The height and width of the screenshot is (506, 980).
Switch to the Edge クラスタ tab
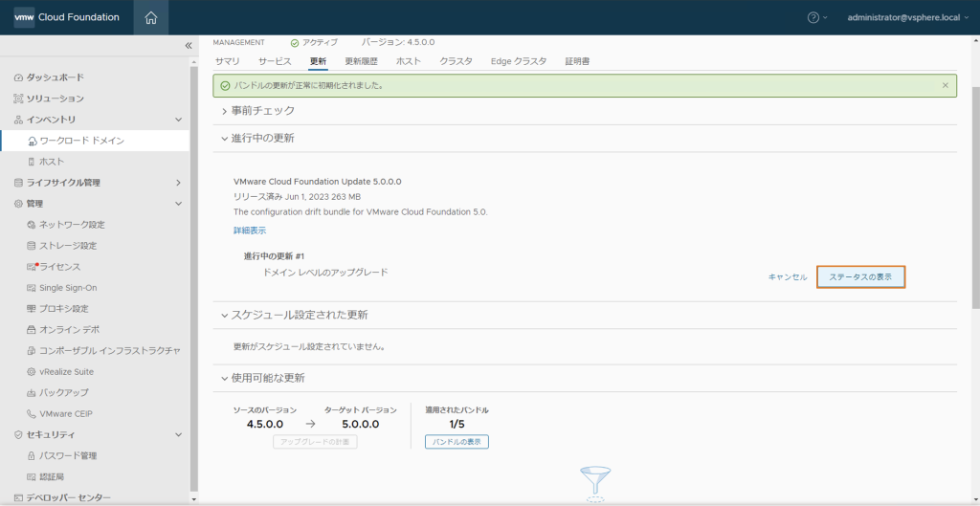(519, 61)
